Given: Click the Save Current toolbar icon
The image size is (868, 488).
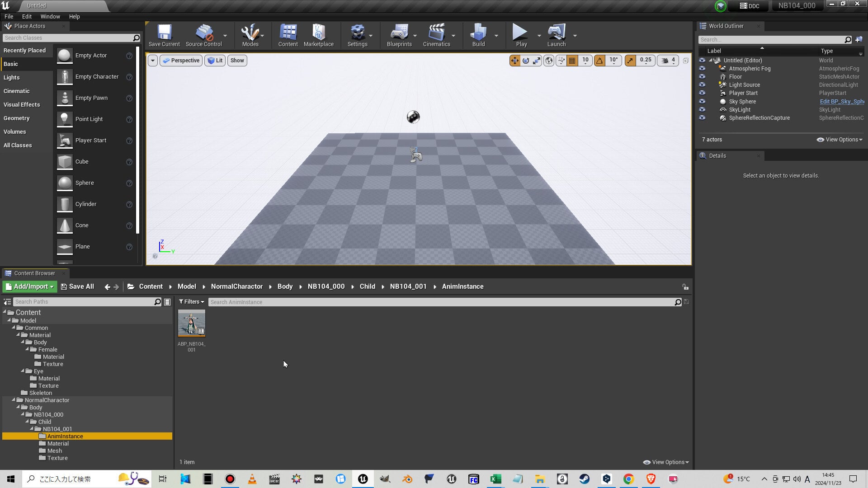Looking at the screenshot, I should tap(164, 35).
